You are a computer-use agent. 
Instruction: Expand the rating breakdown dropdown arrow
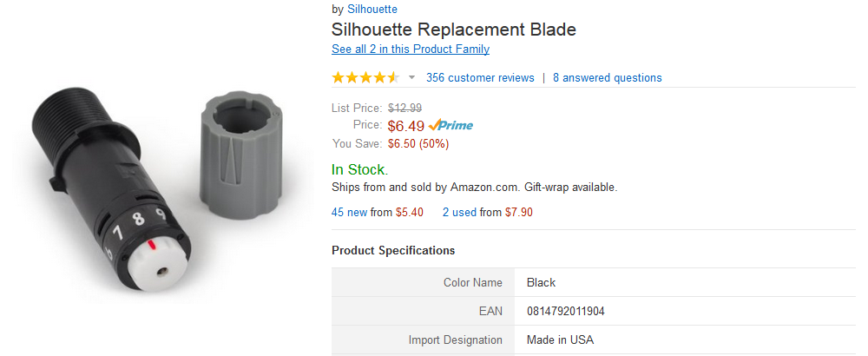tap(411, 78)
